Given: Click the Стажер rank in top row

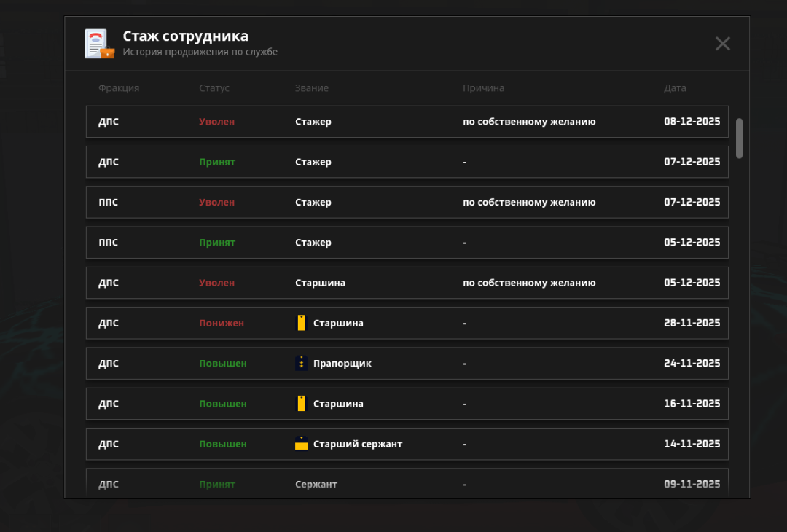Looking at the screenshot, I should tap(313, 122).
